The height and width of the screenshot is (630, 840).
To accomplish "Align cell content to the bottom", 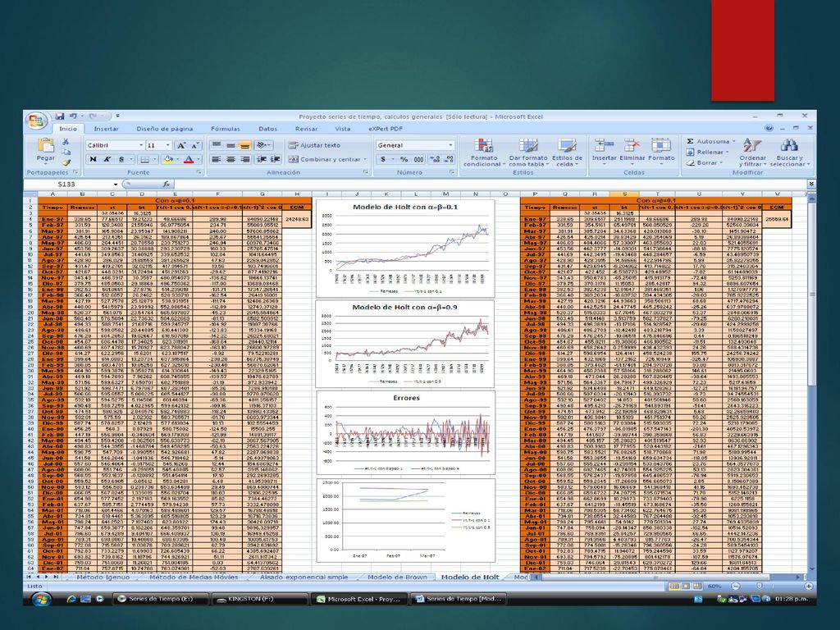I will click(244, 145).
